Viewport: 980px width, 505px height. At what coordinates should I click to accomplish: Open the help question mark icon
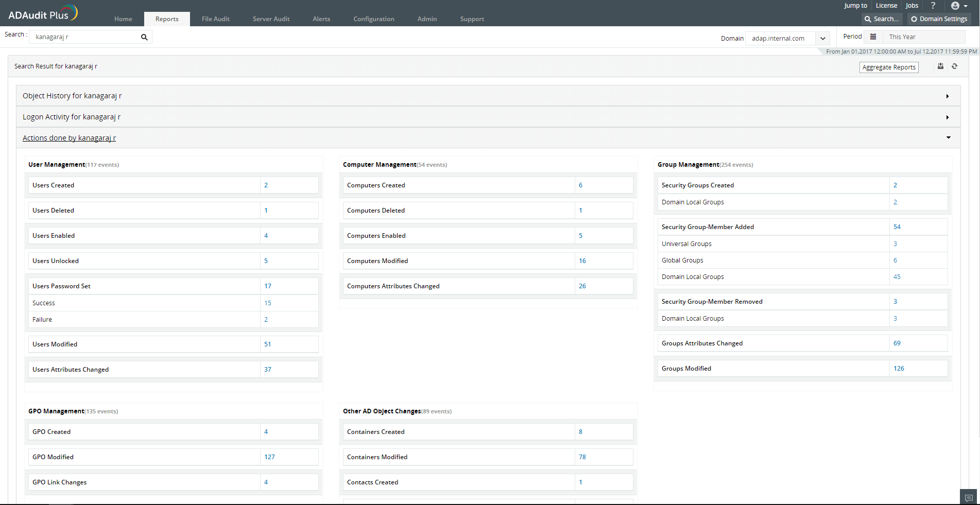tap(933, 6)
